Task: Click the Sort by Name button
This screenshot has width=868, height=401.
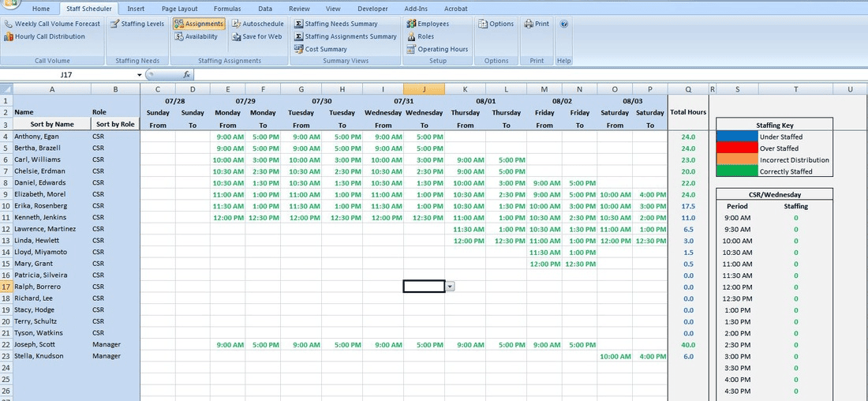Action: click(x=52, y=124)
